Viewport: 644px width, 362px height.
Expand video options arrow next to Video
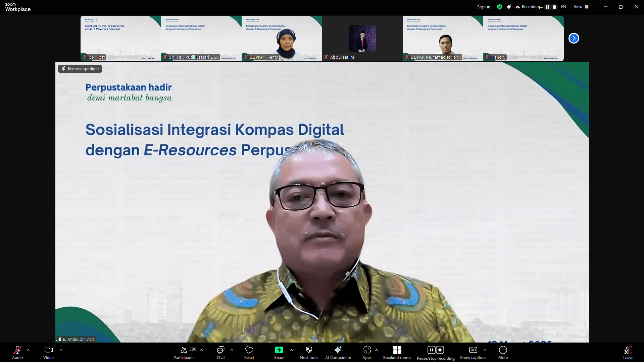pyautogui.click(x=61, y=350)
